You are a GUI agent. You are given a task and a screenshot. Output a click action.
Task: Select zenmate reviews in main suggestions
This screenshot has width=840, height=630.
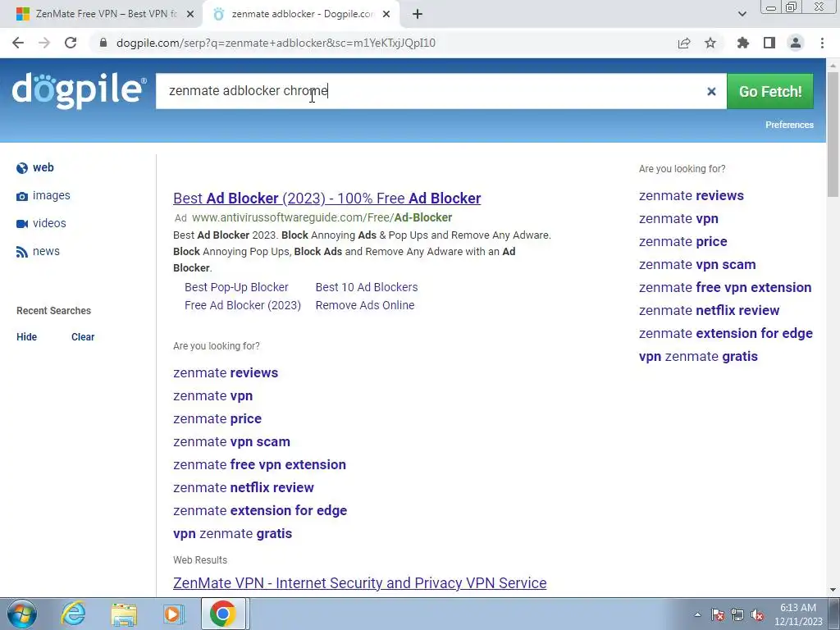[226, 373]
